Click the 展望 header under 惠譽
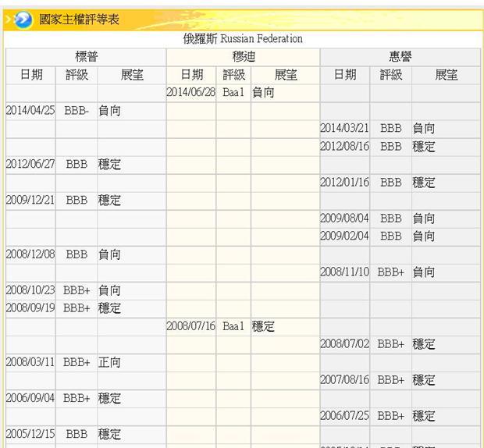 (x=446, y=75)
